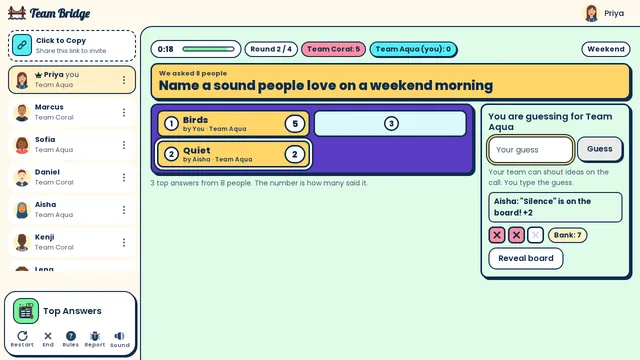Open options menu for Kenji

[124, 242]
